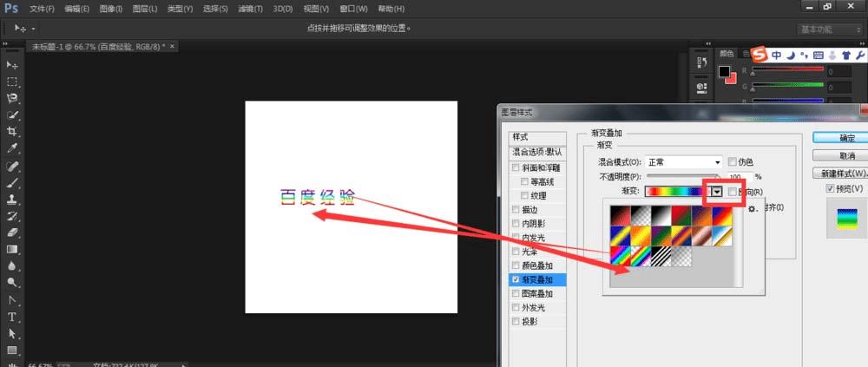Viewport: 868px width, 367px height.
Task: Enable the 颜色叠加 checkbox
Action: pyautogui.click(x=516, y=265)
